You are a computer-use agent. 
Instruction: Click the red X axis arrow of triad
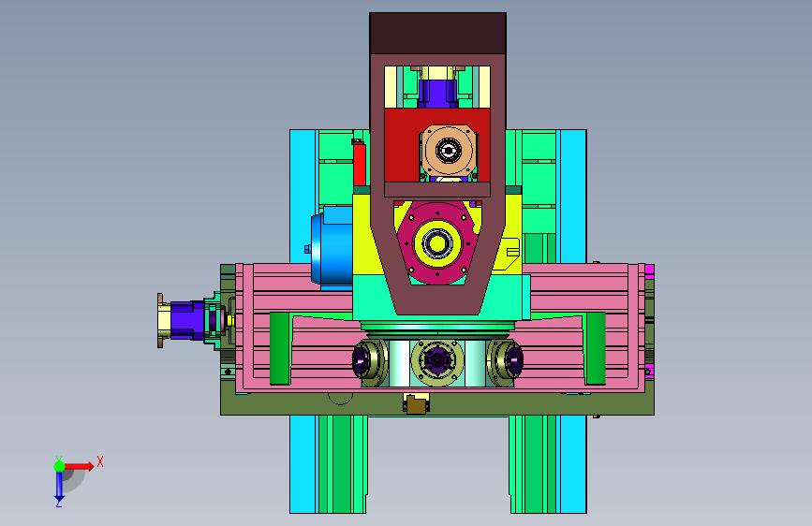[80, 466]
